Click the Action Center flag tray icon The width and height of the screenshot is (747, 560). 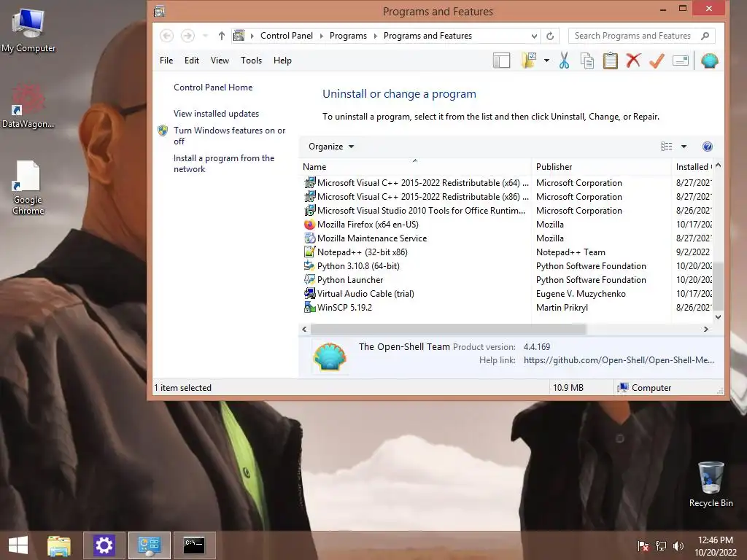click(643, 545)
